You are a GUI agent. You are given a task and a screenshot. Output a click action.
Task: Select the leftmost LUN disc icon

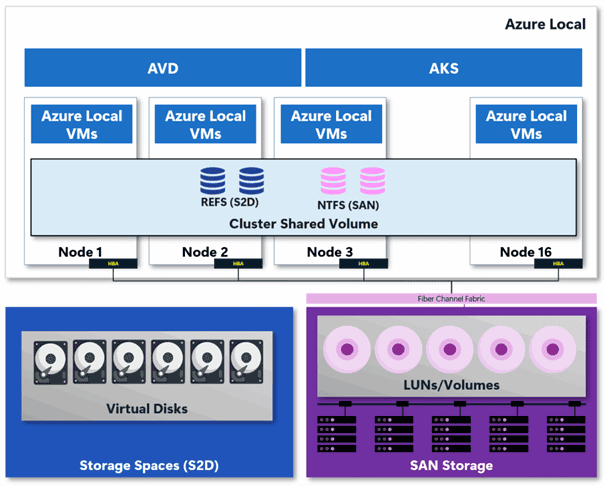[345, 350]
